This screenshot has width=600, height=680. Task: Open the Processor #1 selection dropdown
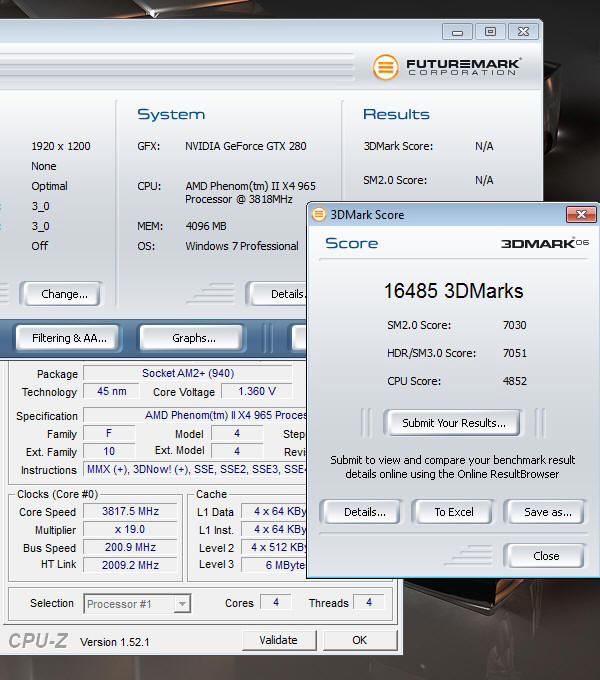click(137, 604)
